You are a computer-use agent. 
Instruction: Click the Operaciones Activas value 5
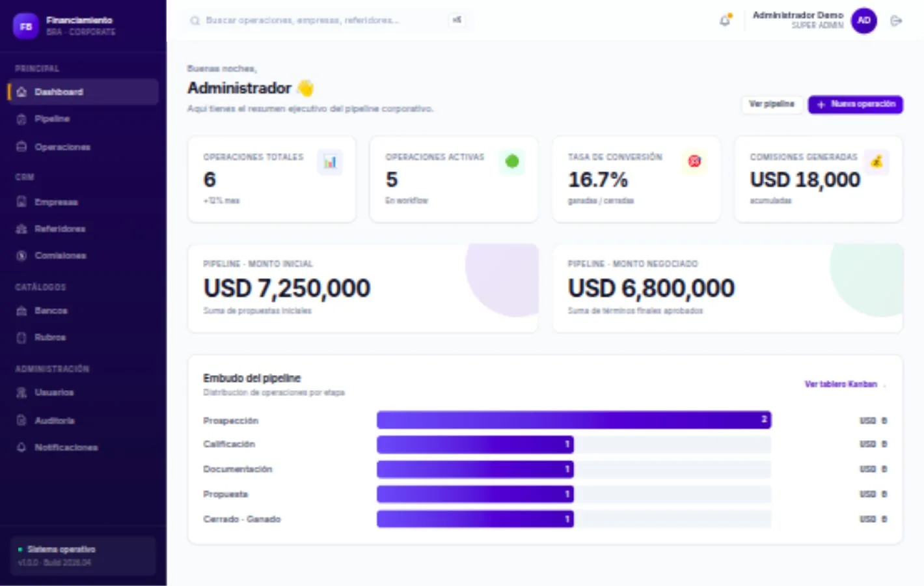[x=392, y=180]
